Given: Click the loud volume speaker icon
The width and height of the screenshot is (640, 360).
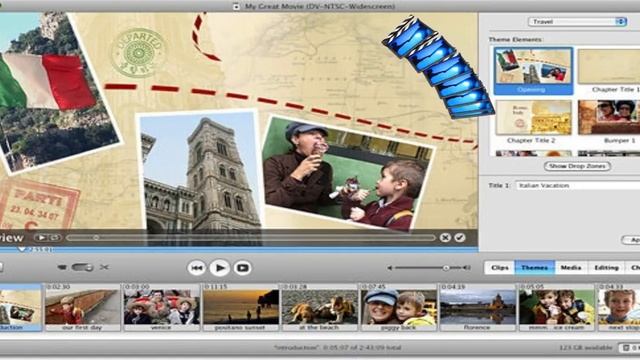Looking at the screenshot, I should [x=467, y=268].
